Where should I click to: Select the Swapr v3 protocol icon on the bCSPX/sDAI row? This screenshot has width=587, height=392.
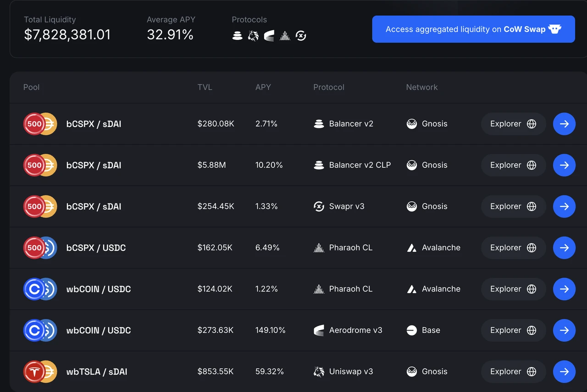coord(319,206)
